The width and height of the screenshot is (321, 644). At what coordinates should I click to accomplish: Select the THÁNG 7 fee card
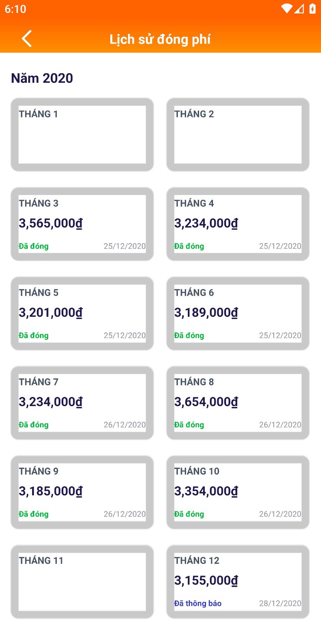coord(82,402)
